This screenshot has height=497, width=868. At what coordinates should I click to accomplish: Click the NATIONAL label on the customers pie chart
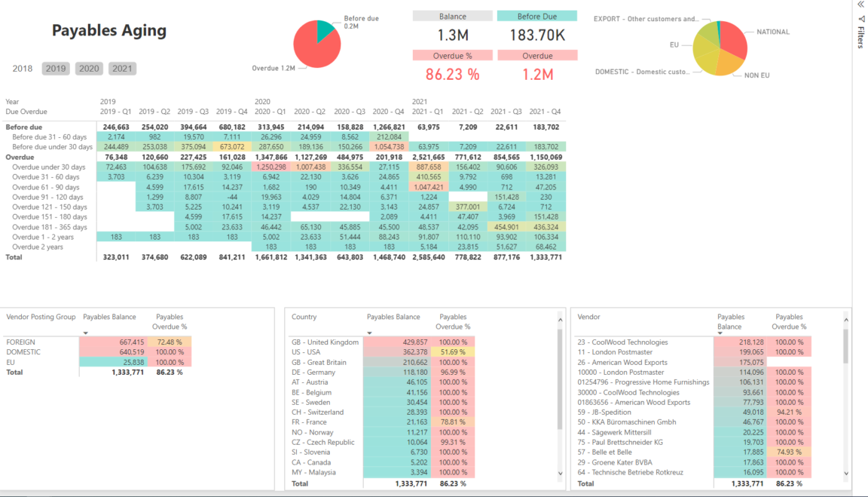(775, 32)
